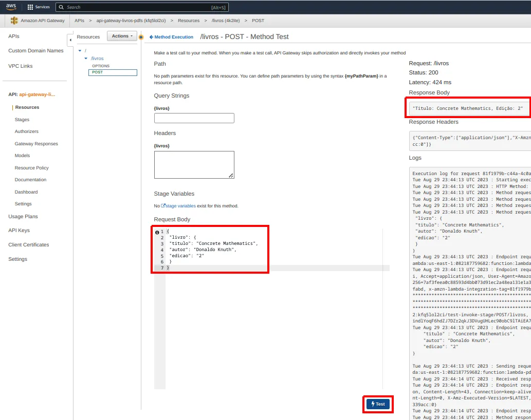Open Resource Policy section
531x420 pixels.
(x=31, y=168)
